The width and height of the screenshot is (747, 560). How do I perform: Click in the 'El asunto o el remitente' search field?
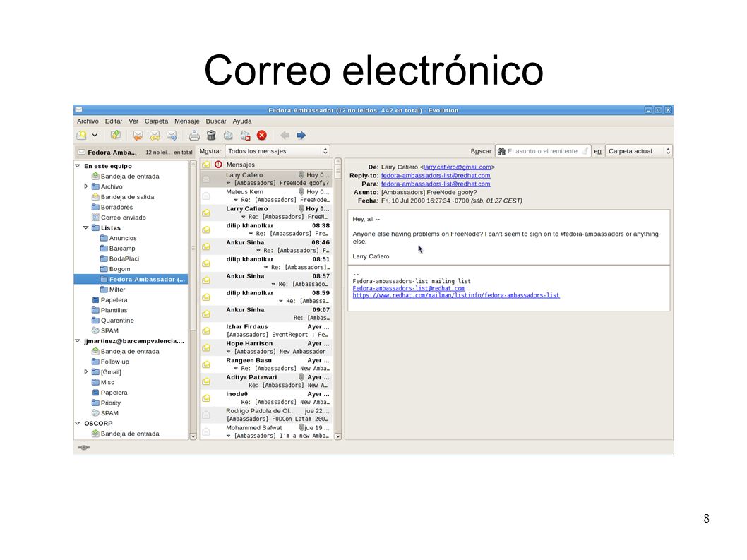(x=543, y=151)
